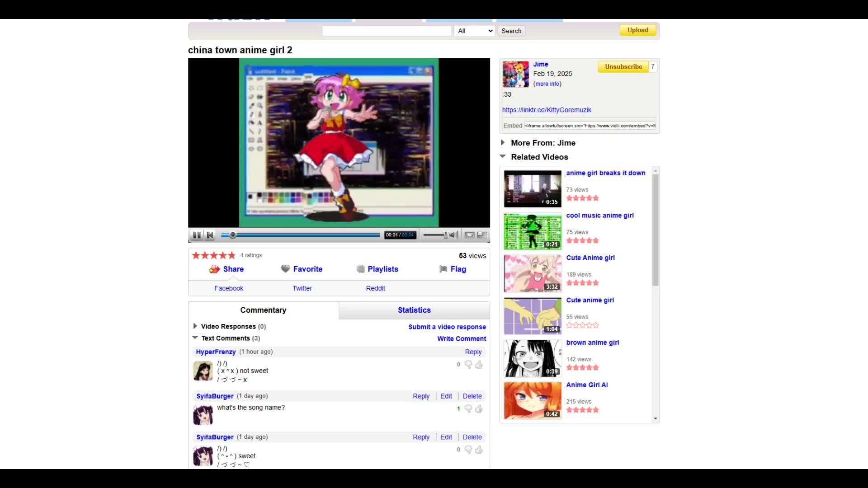Open 'Anime Girl AI' video title
Screen dimensions: 868x488
point(587,385)
